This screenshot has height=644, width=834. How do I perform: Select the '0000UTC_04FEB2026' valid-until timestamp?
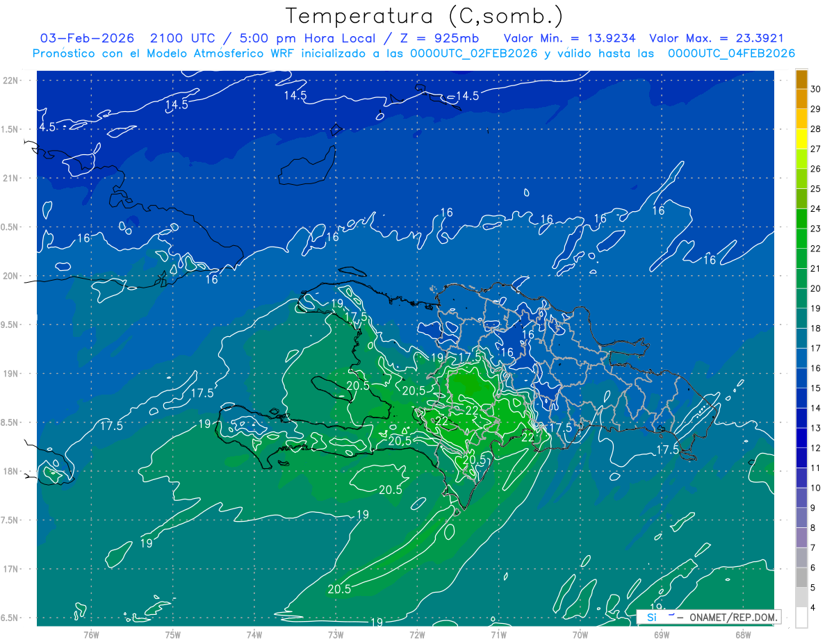click(731, 53)
